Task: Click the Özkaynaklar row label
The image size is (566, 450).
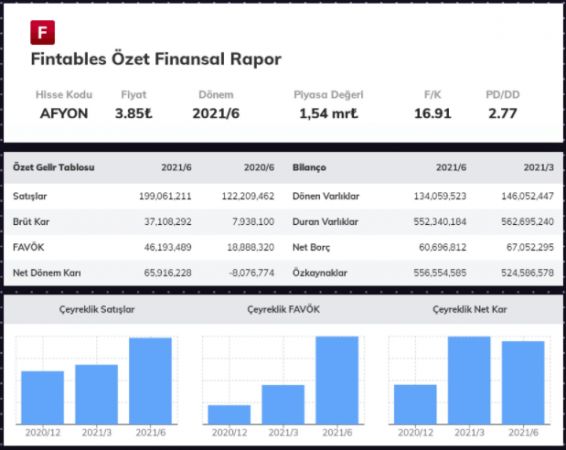Action: tap(320, 273)
